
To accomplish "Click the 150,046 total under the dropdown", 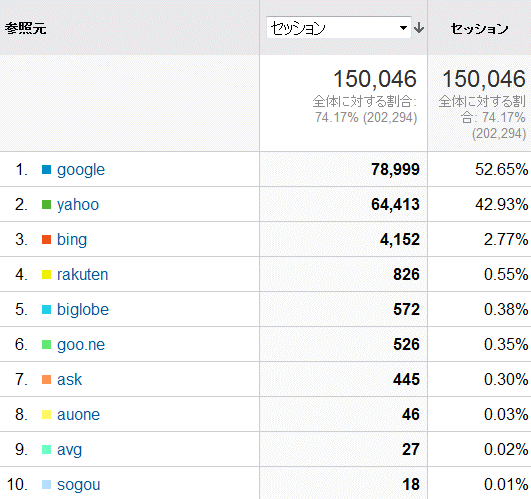I will click(375, 79).
